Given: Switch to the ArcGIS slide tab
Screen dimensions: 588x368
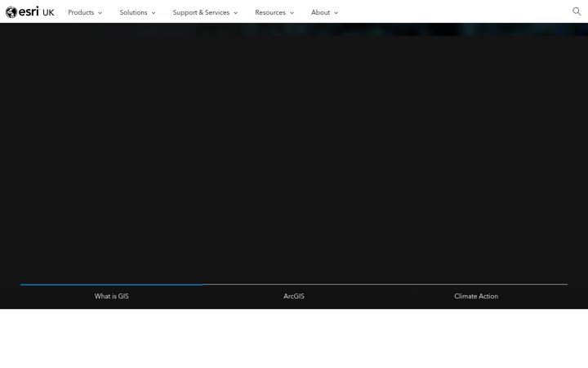Looking at the screenshot, I should point(294,296).
